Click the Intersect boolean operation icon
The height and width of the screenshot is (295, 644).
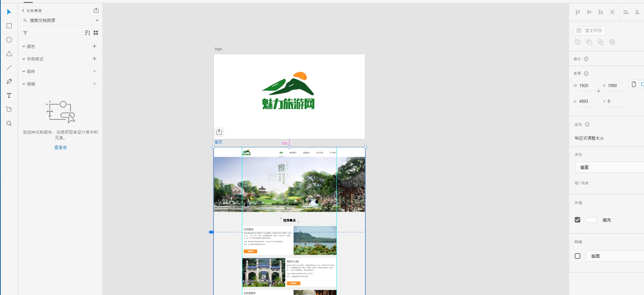point(601,42)
